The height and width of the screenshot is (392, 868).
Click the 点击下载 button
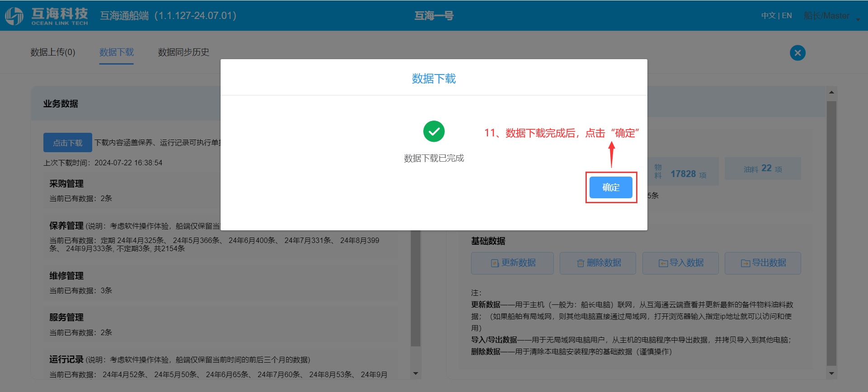68,143
